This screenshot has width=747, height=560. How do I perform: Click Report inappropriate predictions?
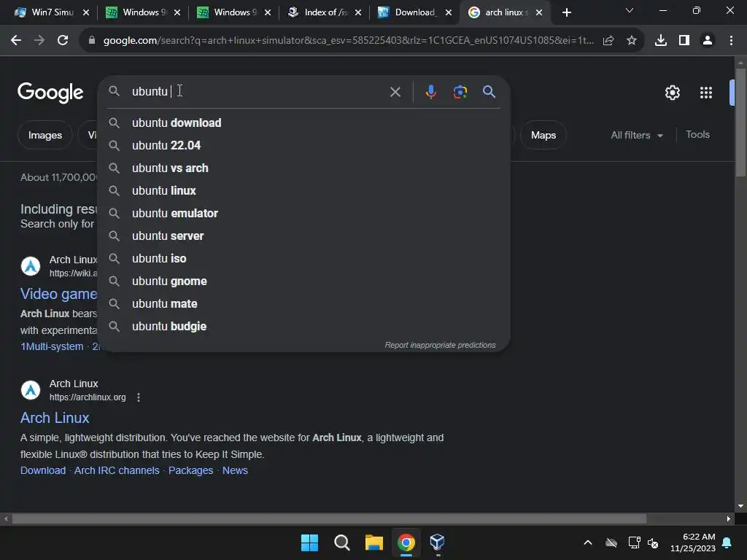[440, 345]
